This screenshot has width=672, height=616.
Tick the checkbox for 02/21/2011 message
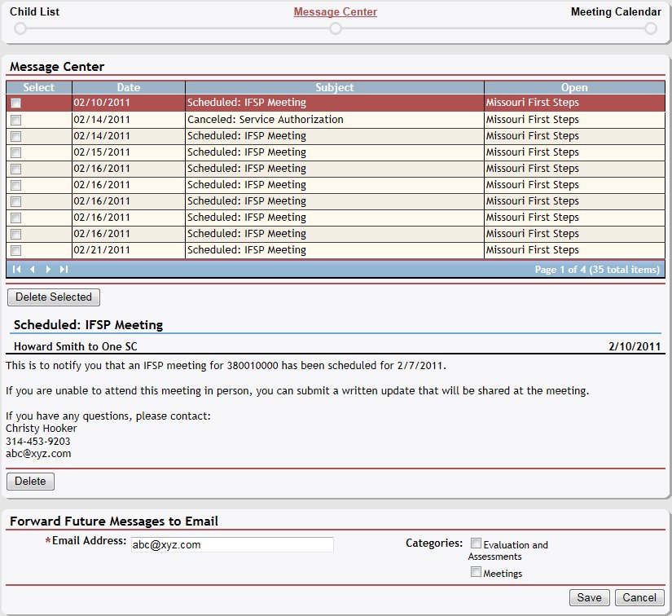(x=16, y=250)
